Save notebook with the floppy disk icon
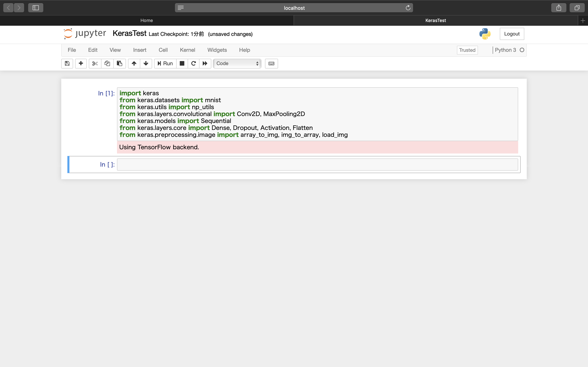This screenshot has height=367, width=588. pos(67,63)
